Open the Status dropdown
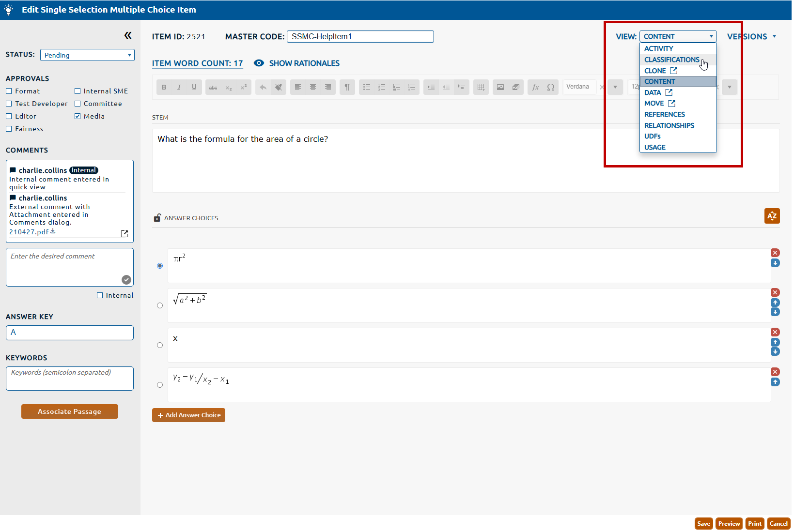 (87, 55)
